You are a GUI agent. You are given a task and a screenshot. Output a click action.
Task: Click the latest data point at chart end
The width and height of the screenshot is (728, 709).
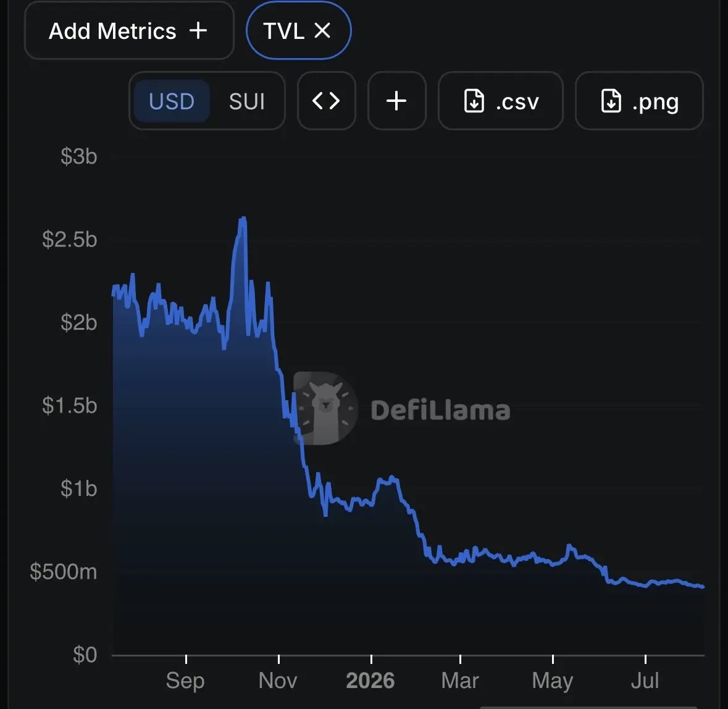703,587
